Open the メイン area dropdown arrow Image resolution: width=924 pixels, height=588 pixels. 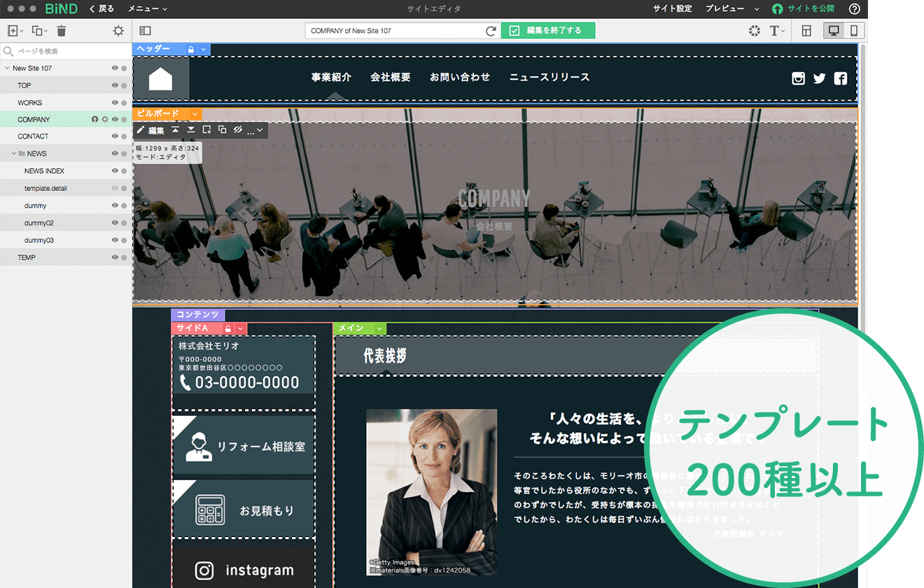click(x=380, y=328)
